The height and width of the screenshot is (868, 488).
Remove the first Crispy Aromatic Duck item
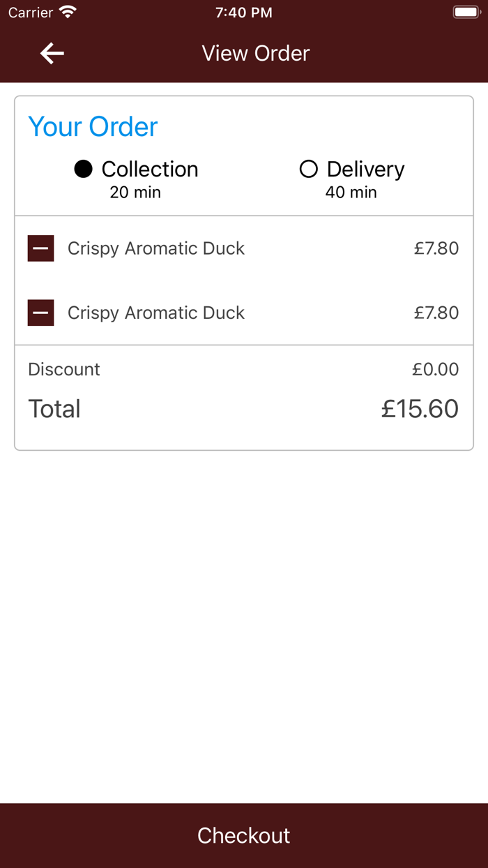pos(40,248)
